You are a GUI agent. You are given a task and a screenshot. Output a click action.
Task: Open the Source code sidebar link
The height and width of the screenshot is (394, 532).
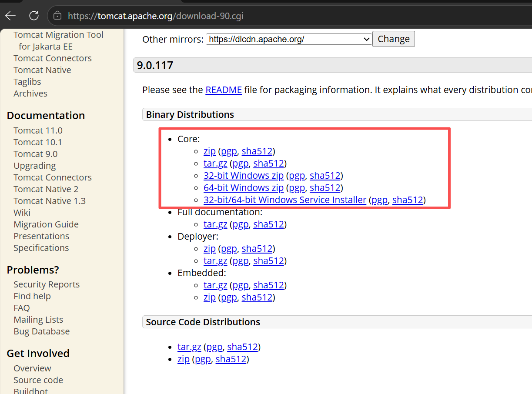click(38, 380)
